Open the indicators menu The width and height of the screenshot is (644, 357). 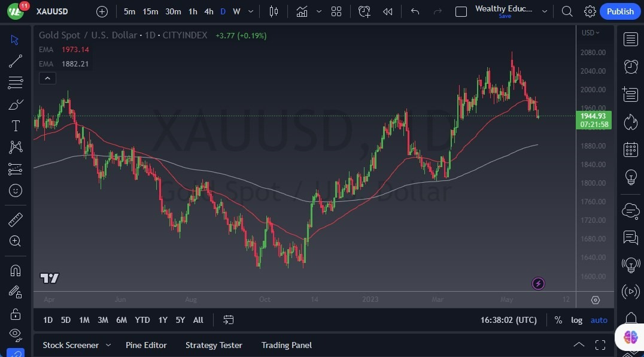tap(302, 11)
